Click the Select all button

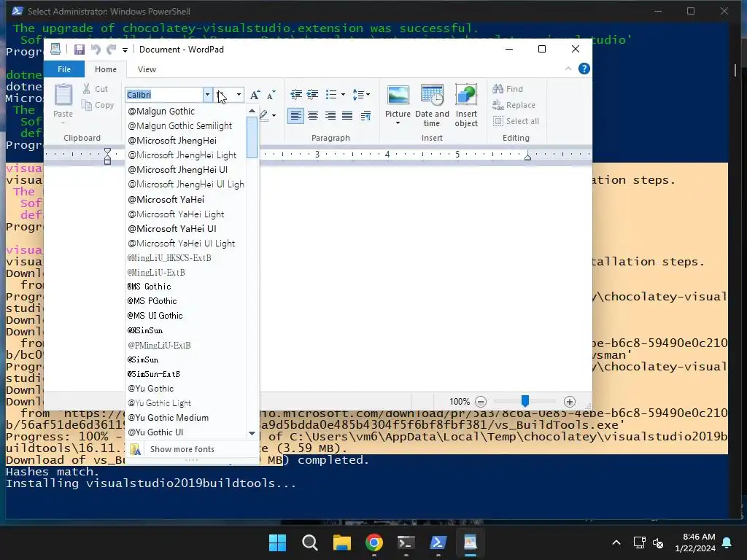point(516,122)
